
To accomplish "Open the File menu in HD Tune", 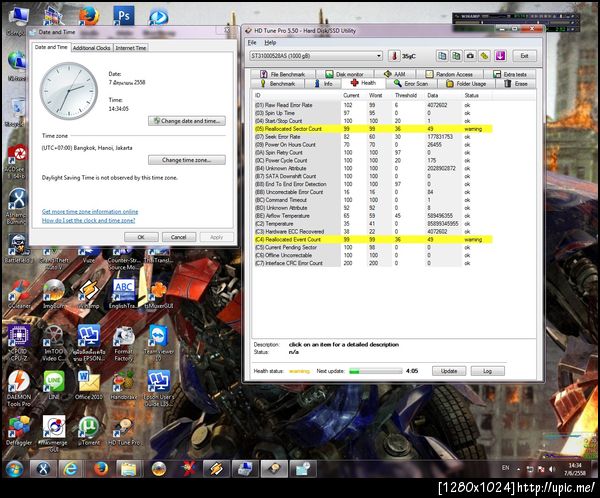I will point(252,42).
